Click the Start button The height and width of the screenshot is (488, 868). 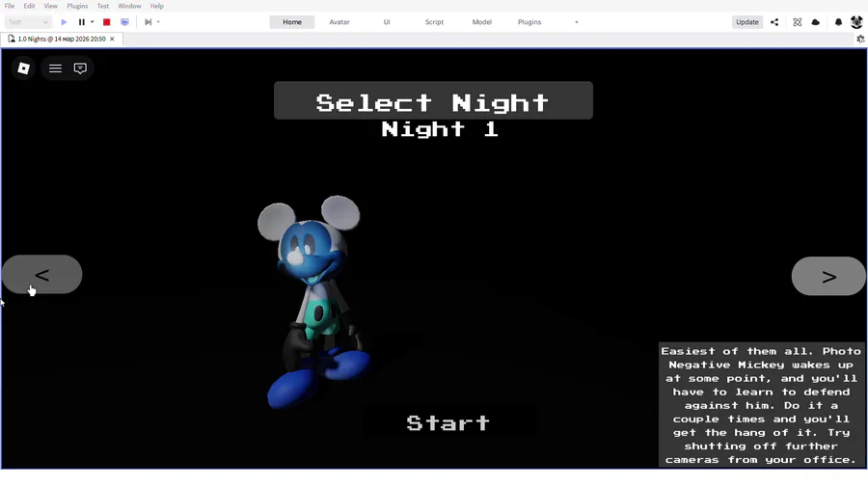(448, 422)
